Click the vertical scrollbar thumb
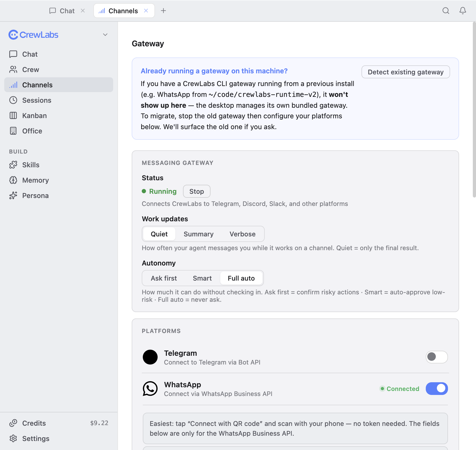This screenshot has height=450, width=476. (474, 110)
